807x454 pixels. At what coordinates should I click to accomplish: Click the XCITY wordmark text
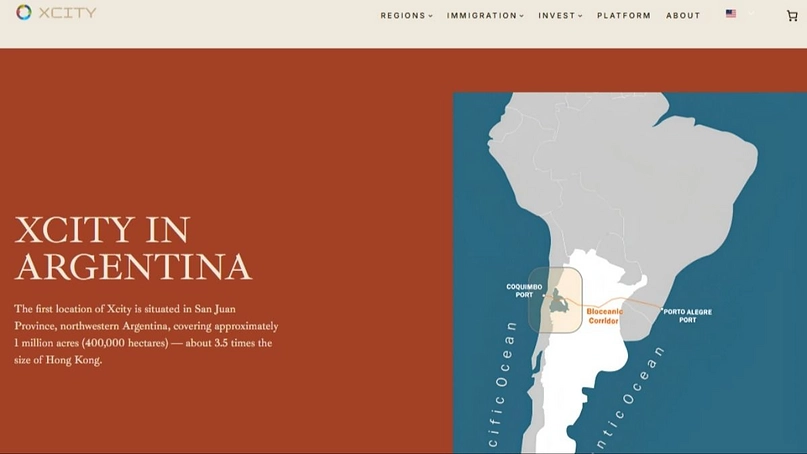pyautogui.click(x=67, y=13)
